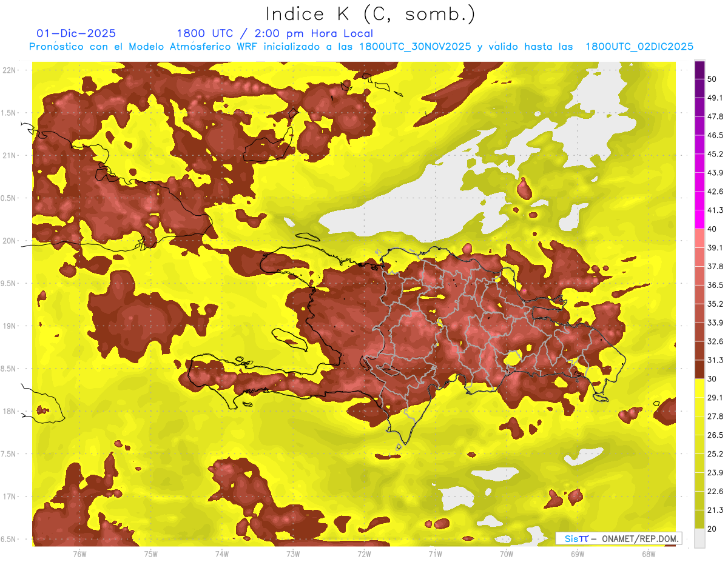Click the "32.6" color scale label
The width and height of the screenshot is (728, 562).
[715, 342]
